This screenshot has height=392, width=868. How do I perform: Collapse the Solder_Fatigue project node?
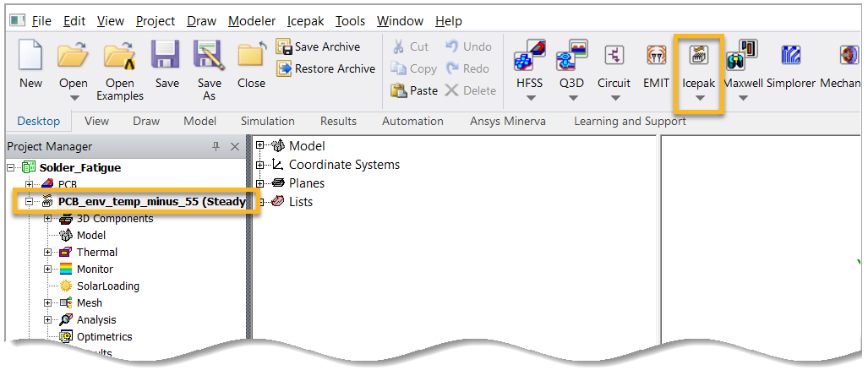click(x=11, y=167)
